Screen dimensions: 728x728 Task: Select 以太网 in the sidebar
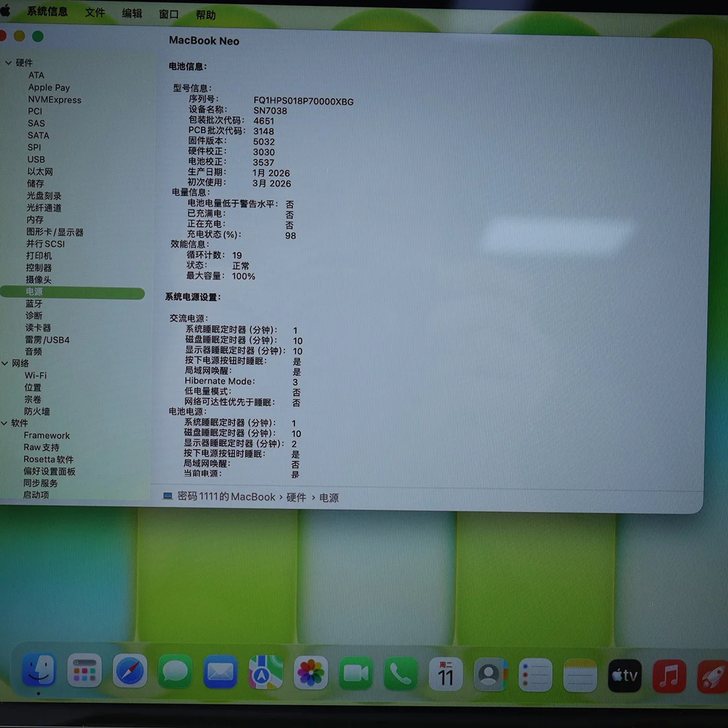click(x=40, y=171)
